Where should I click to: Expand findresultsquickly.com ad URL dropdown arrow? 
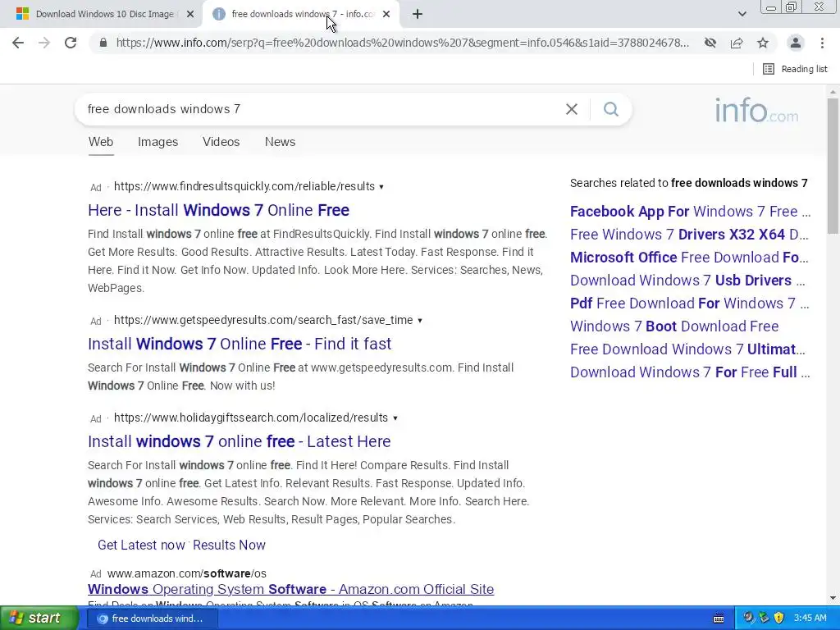click(381, 187)
